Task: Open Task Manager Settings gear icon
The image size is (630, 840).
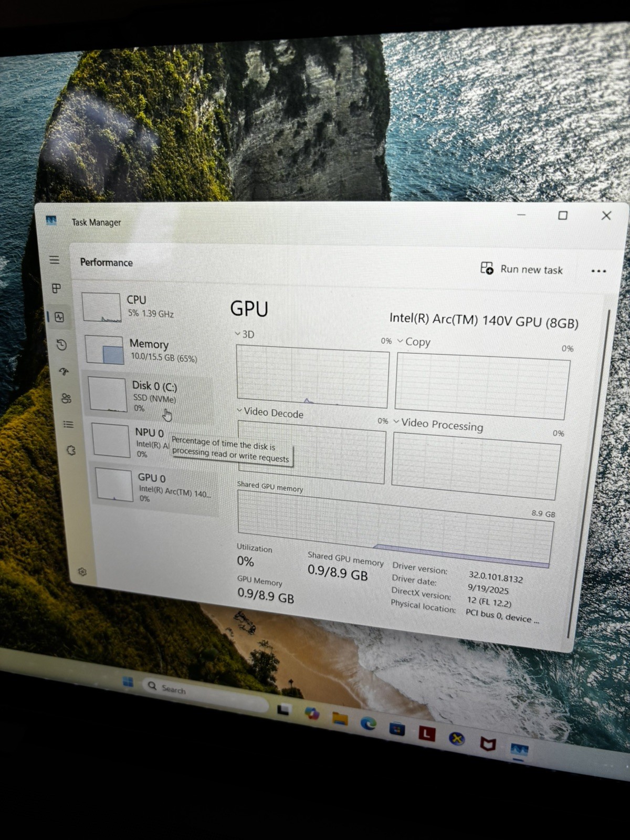Action: tap(82, 572)
